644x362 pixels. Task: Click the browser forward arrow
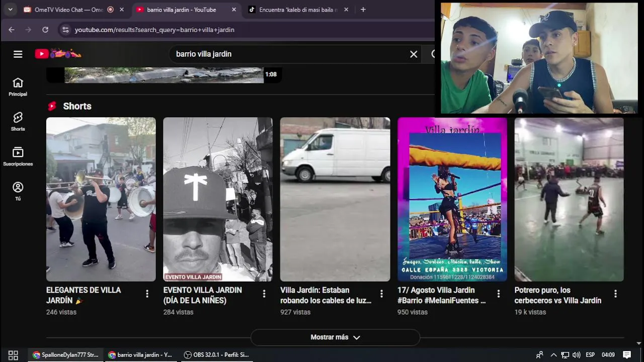coord(28,30)
